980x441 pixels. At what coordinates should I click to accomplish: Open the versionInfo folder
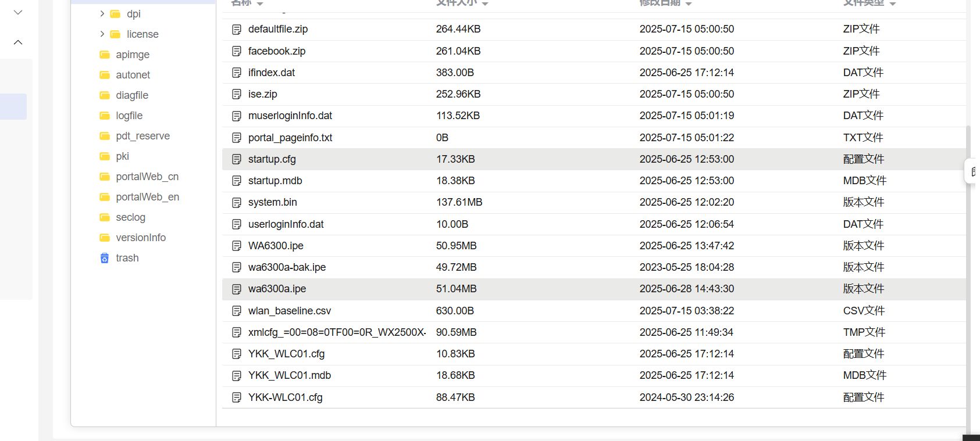click(x=141, y=238)
